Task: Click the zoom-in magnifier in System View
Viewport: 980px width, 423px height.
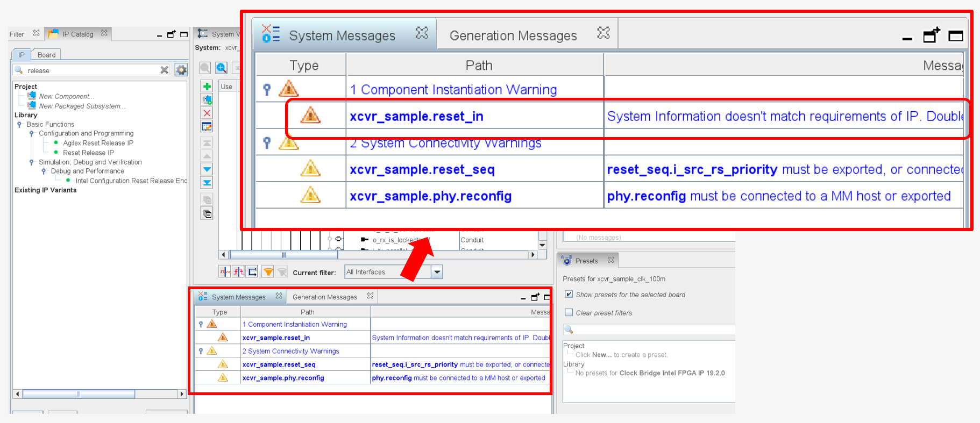Action: [221, 68]
